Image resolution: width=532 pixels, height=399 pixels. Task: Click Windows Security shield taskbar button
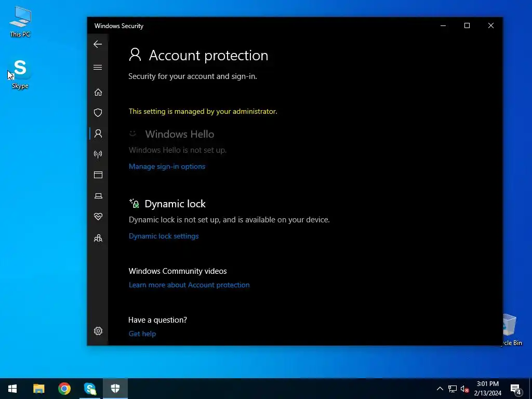point(115,389)
